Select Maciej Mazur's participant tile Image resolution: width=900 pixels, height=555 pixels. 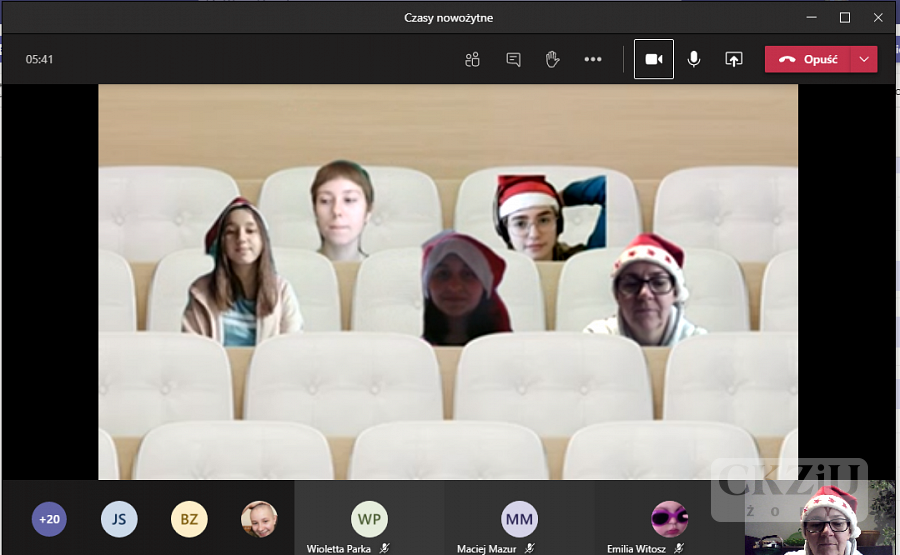coord(519,520)
